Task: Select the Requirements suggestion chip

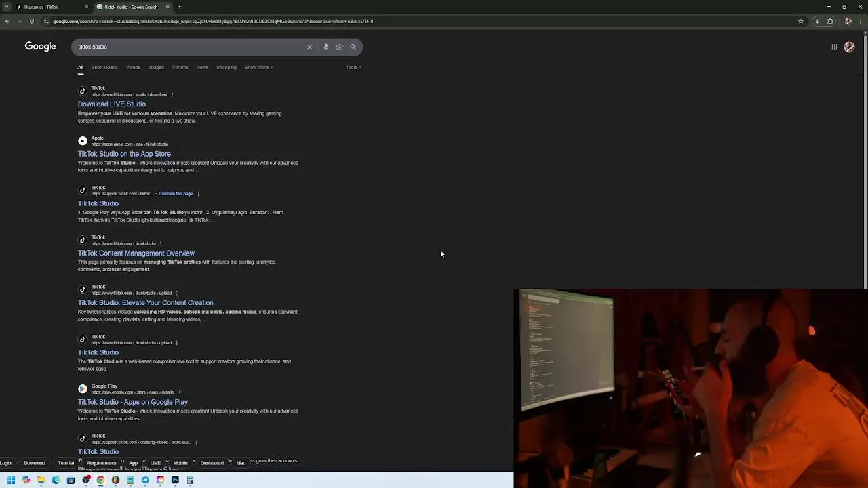Action: point(101,463)
